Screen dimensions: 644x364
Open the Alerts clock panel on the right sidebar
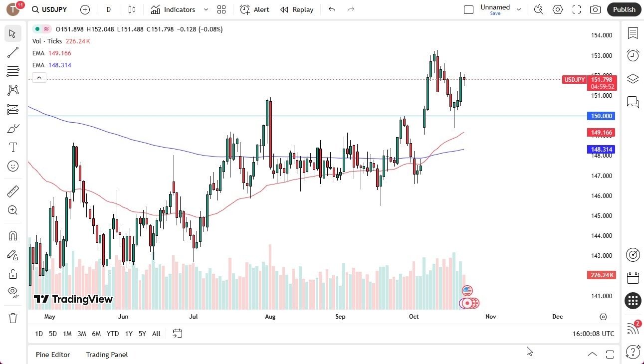pos(633,55)
